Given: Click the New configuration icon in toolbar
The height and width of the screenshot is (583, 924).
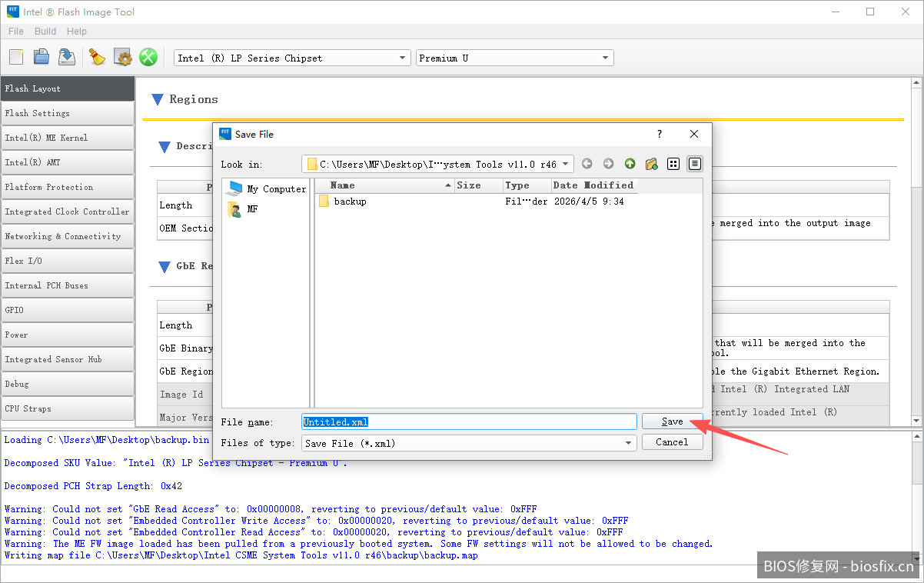Looking at the screenshot, I should click(x=16, y=57).
